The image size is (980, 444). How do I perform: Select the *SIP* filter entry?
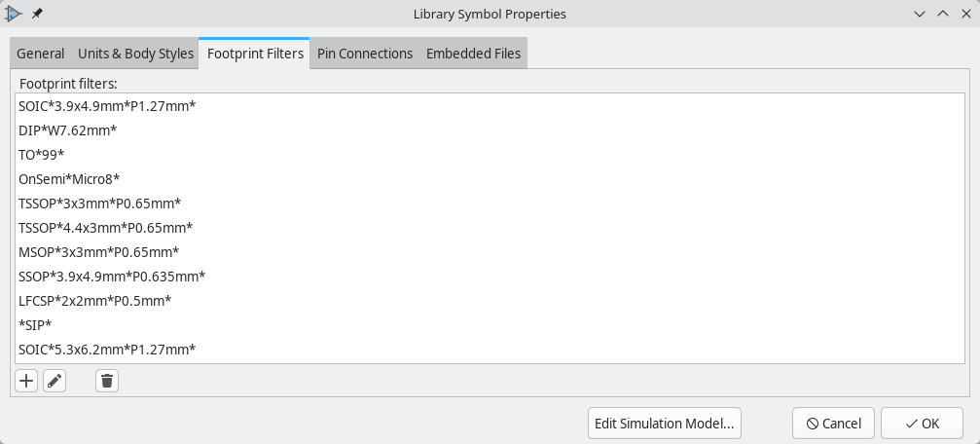point(35,325)
